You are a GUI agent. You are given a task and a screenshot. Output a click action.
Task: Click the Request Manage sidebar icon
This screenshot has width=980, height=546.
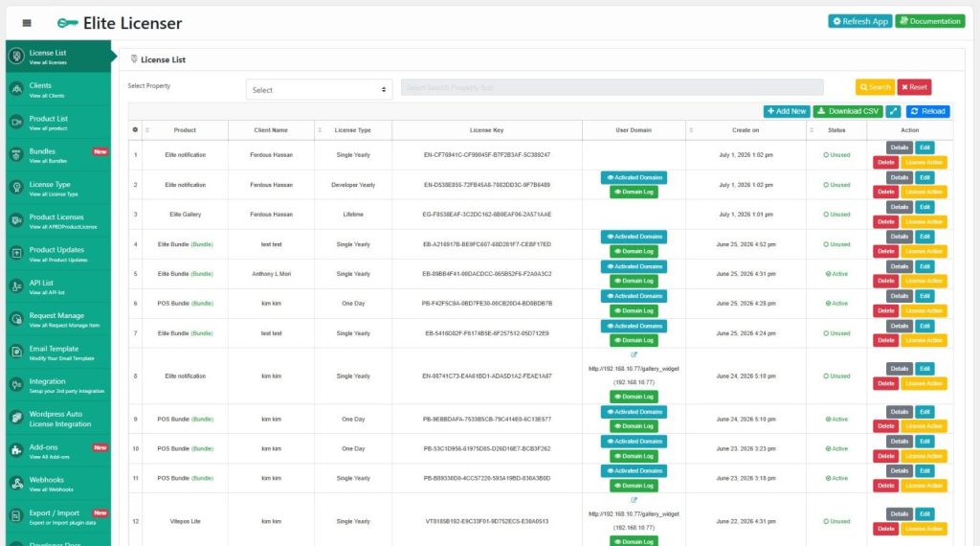click(x=16, y=320)
